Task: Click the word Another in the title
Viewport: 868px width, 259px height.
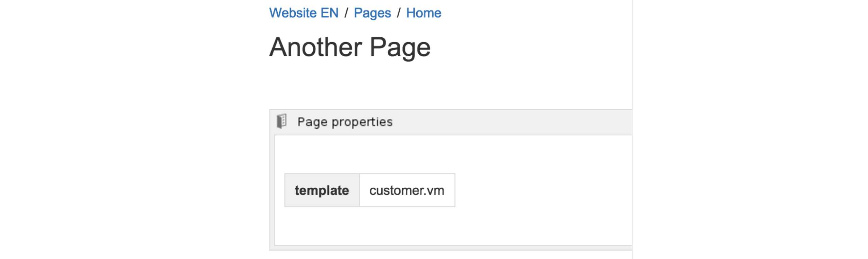Action: click(x=315, y=47)
